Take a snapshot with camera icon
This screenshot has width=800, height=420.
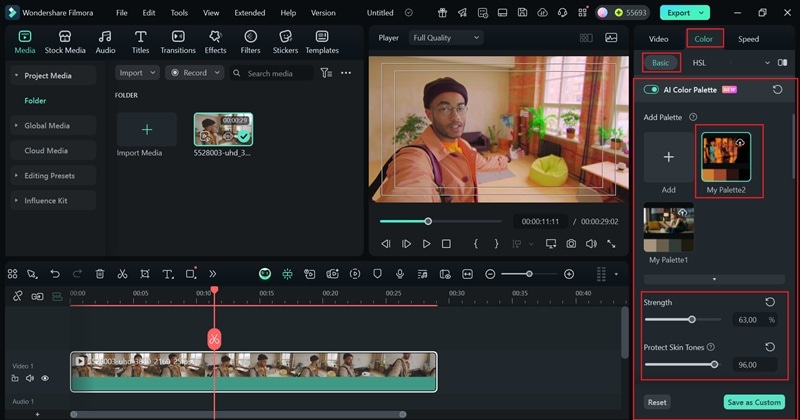click(571, 244)
